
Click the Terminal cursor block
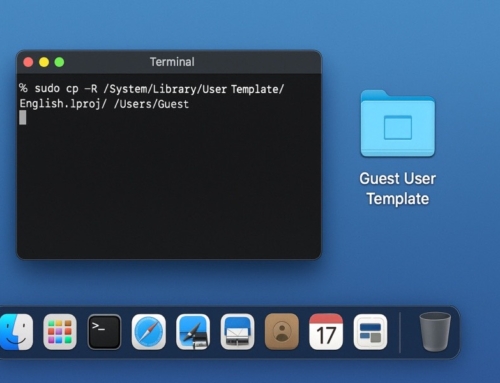pos(23,118)
